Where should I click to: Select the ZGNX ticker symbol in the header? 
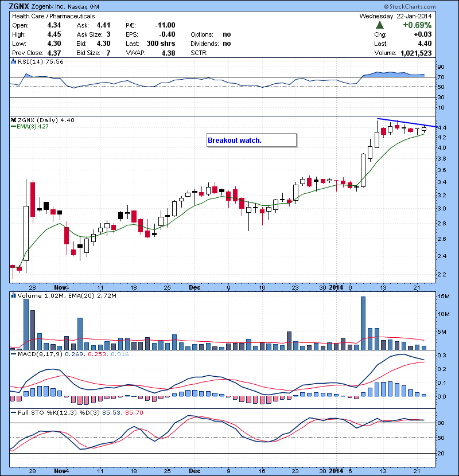point(19,6)
